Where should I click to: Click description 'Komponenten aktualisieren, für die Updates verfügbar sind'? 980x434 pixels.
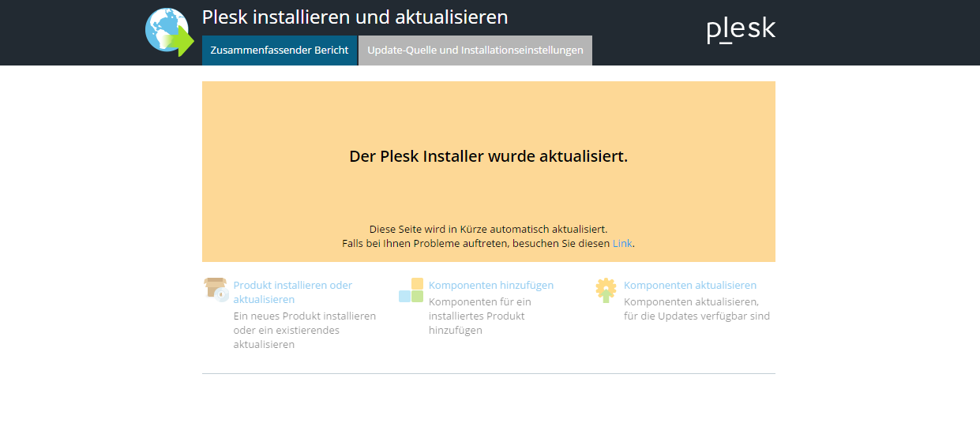pyautogui.click(x=697, y=309)
